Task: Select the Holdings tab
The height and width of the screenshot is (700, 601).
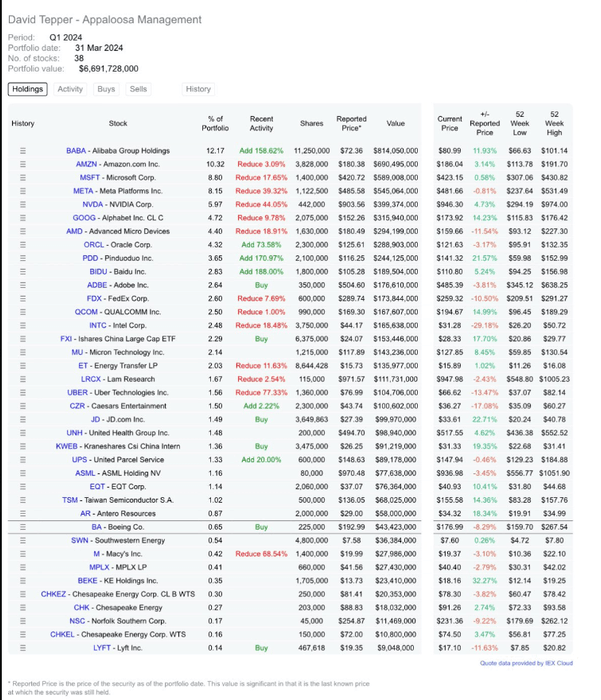Action: click(28, 89)
